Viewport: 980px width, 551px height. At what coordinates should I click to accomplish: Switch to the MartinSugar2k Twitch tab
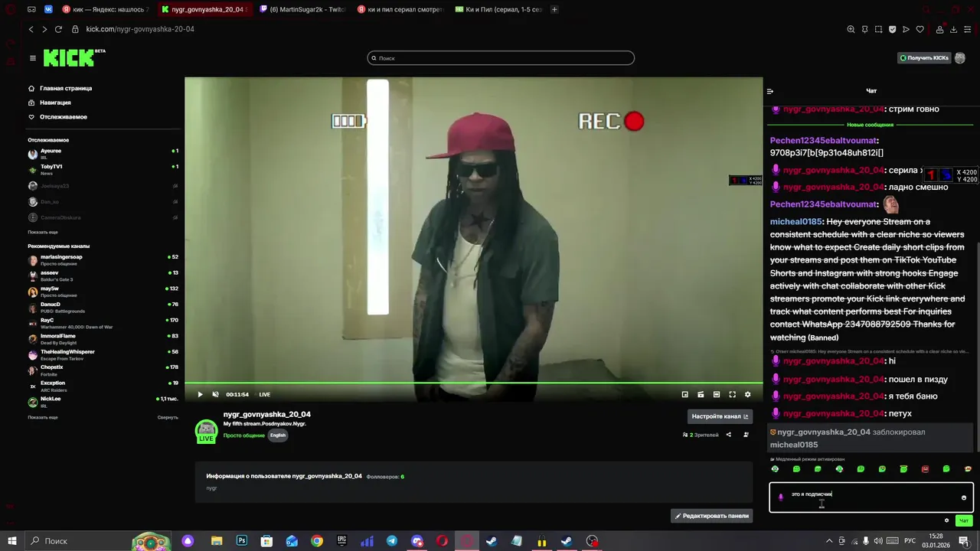tap(302, 9)
